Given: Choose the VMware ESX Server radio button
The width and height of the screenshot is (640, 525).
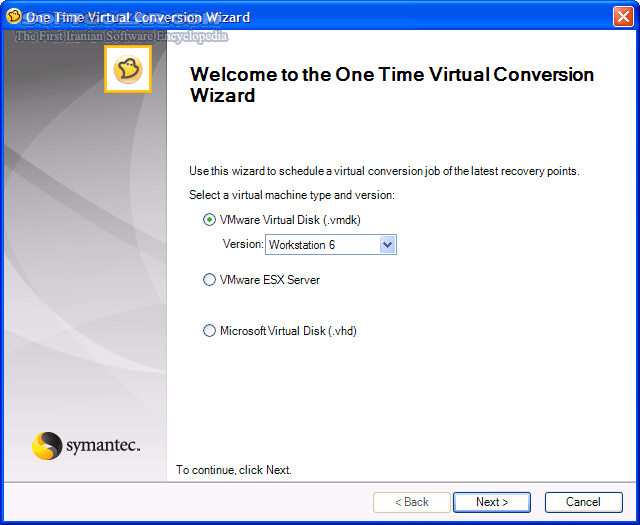Looking at the screenshot, I should point(209,280).
